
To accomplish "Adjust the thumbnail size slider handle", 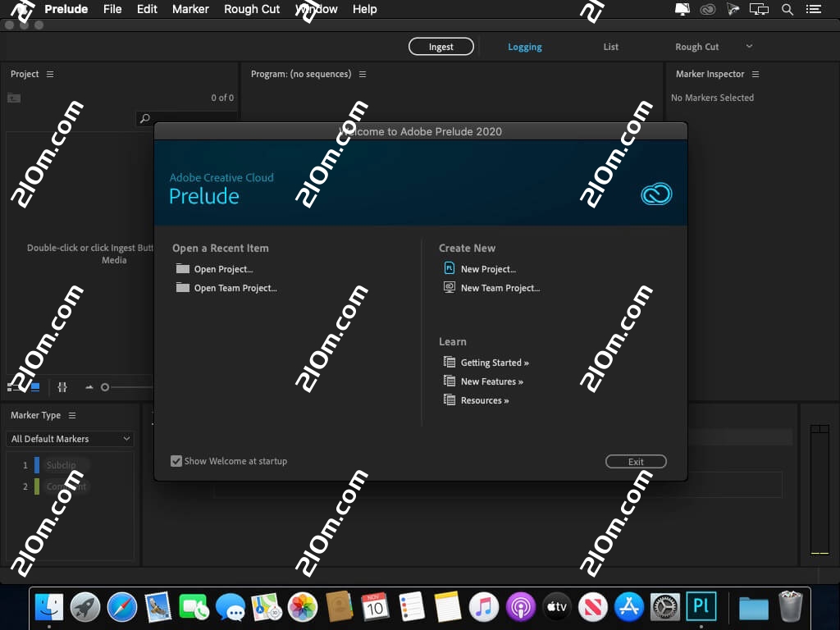I will tap(105, 387).
